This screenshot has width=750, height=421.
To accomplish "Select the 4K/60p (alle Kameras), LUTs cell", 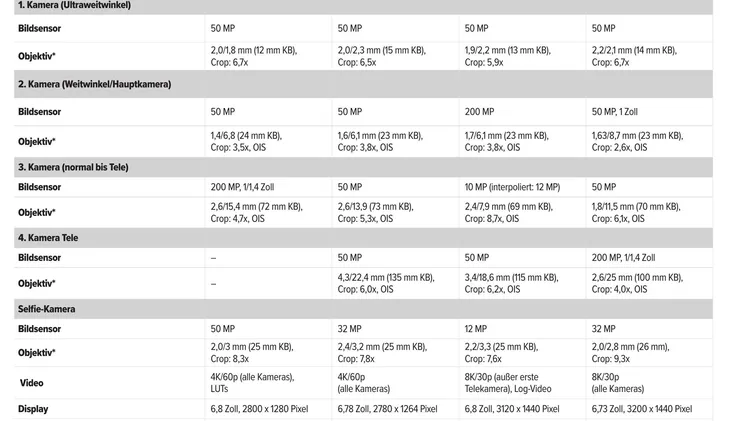I will pyautogui.click(x=268, y=383).
